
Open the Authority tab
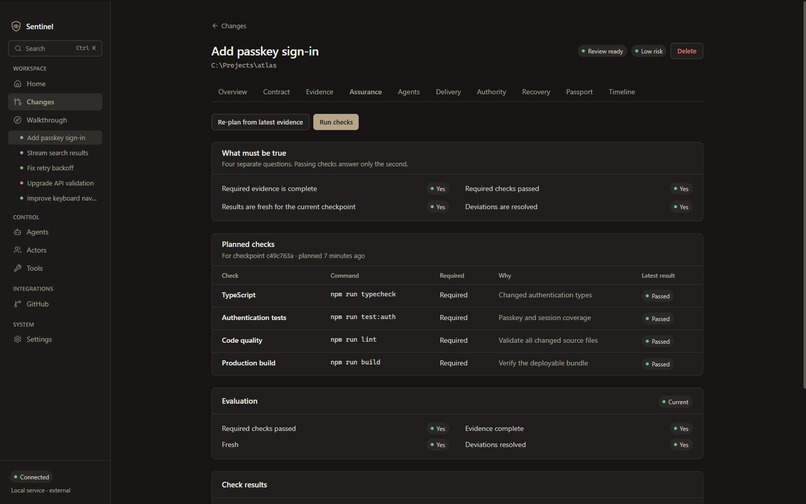tap(491, 92)
